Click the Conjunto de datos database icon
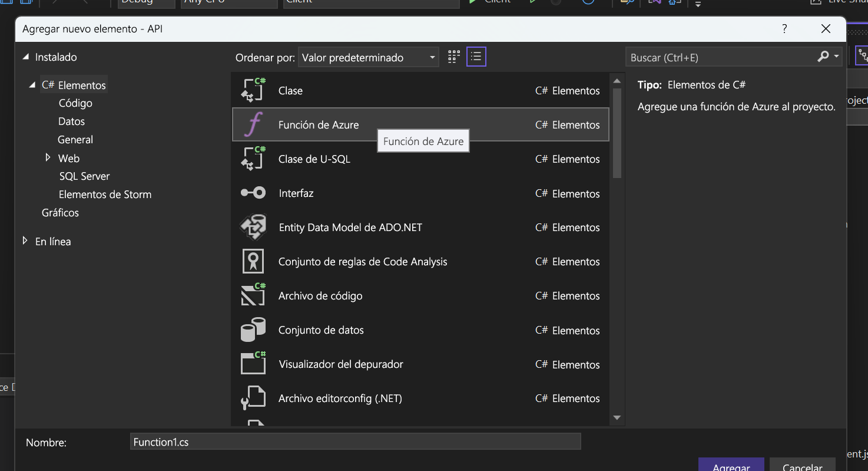The image size is (868, 471). click(x=253, y=330)
